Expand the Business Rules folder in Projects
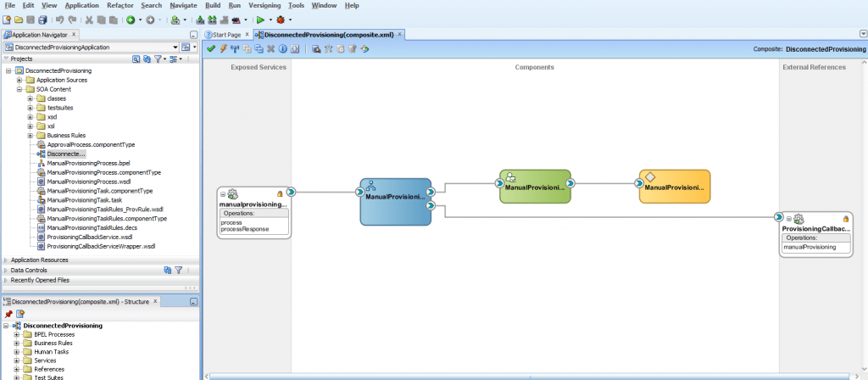Image resolution: width=868 pixels, height=380 pixels. point(31,135)
